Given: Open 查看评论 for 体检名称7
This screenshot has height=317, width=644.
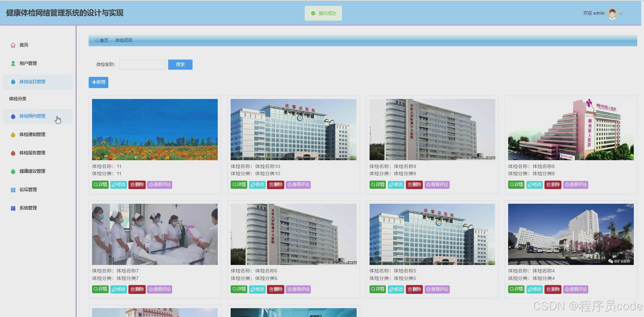Looking at the screenshot, I should click(x=160, y=289).
